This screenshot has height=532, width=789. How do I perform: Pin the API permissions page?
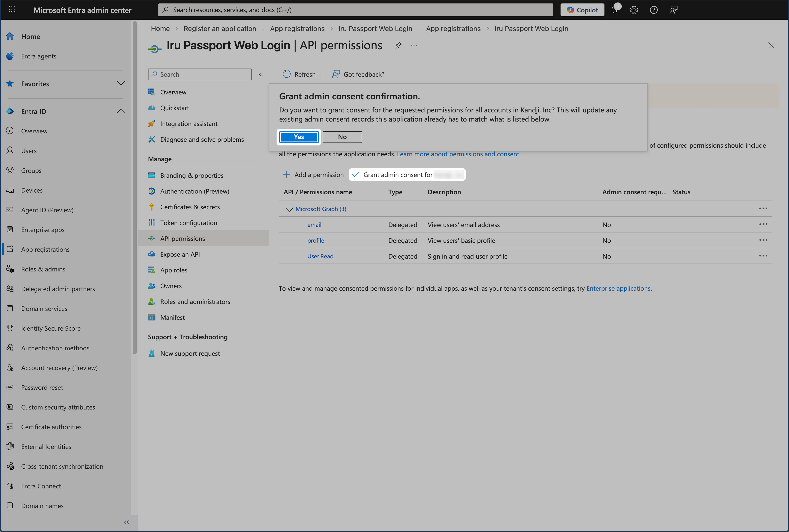tap(397, 45)
